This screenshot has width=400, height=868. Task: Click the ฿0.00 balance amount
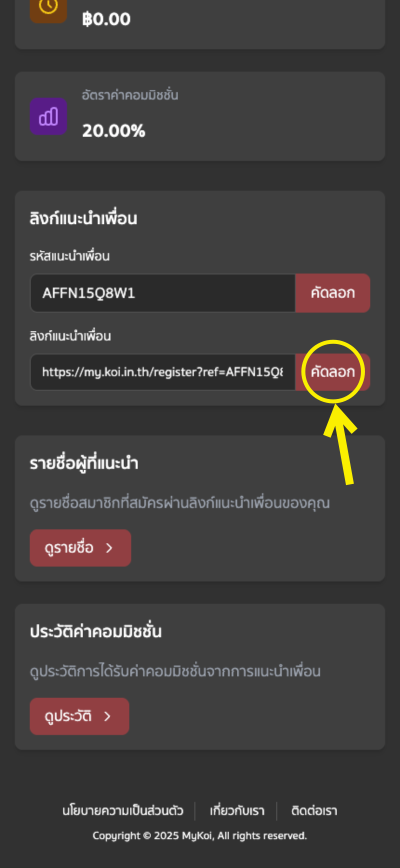click(106, 19)
